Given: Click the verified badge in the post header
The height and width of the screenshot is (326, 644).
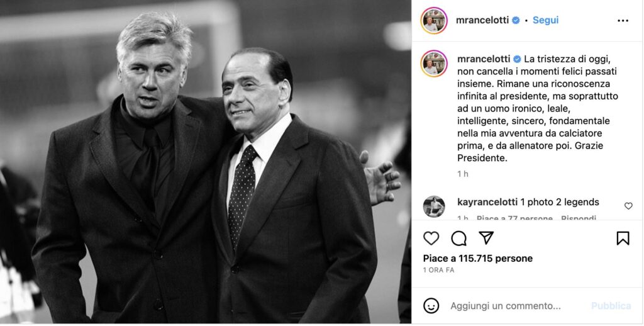Looking at the screenshot, I should [x=516, y=20].
